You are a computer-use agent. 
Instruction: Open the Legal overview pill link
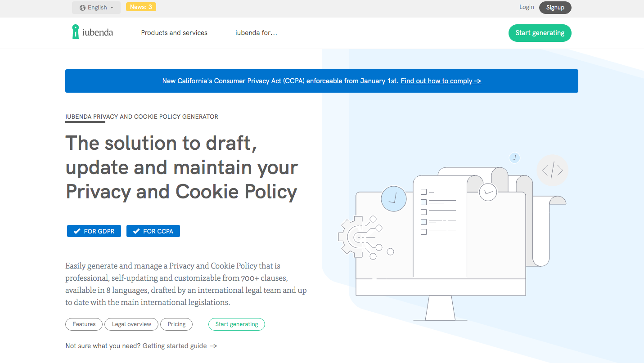point(131,324)
